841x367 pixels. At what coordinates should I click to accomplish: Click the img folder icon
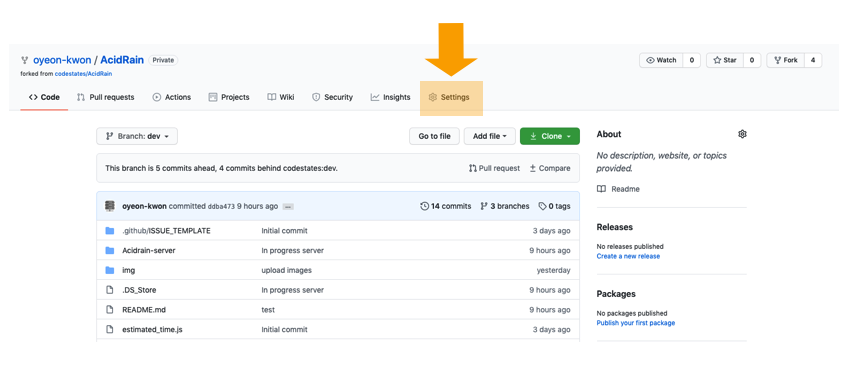point(110,270)
